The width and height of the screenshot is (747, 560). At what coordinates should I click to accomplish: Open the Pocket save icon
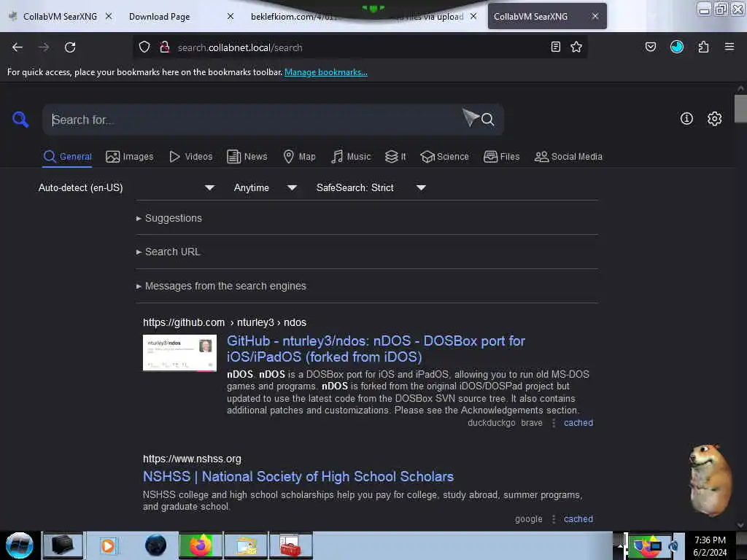point(650,47)
